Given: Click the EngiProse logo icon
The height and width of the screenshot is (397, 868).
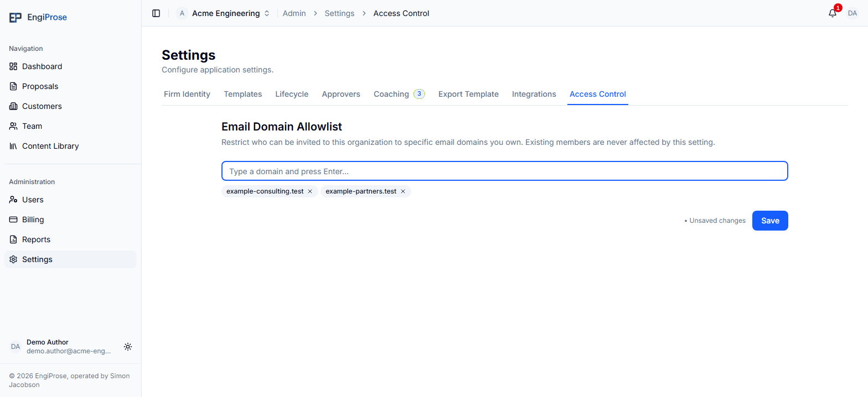Looking at the screenshot, I should pyautogui.click(x=15, y=18).
